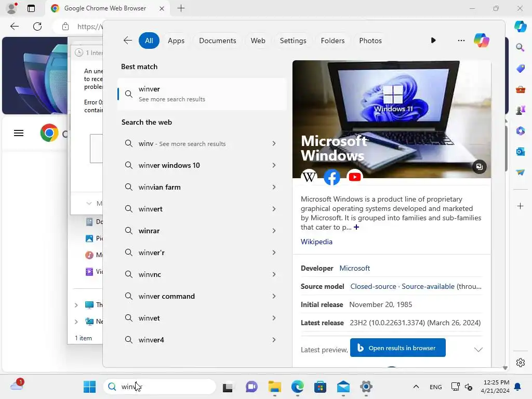Click the play arrow beside filter tabs

click(433, 41)
